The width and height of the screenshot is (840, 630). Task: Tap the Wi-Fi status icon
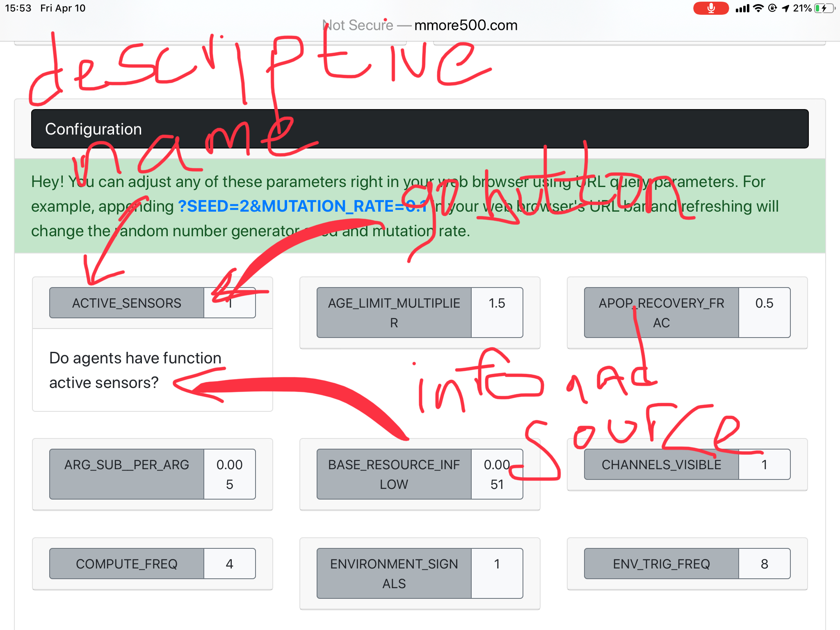pyautogui.click(x=759, y=8)
